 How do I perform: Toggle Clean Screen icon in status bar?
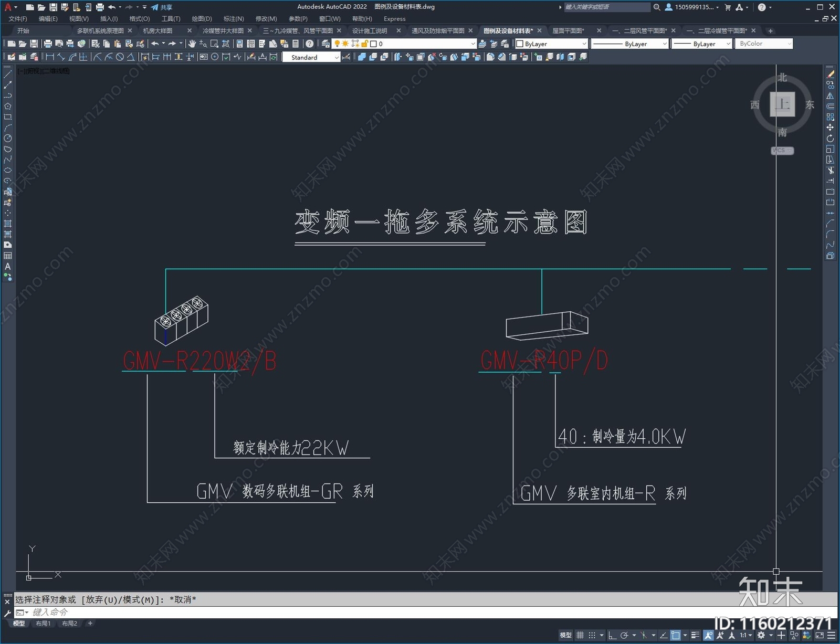820,635
